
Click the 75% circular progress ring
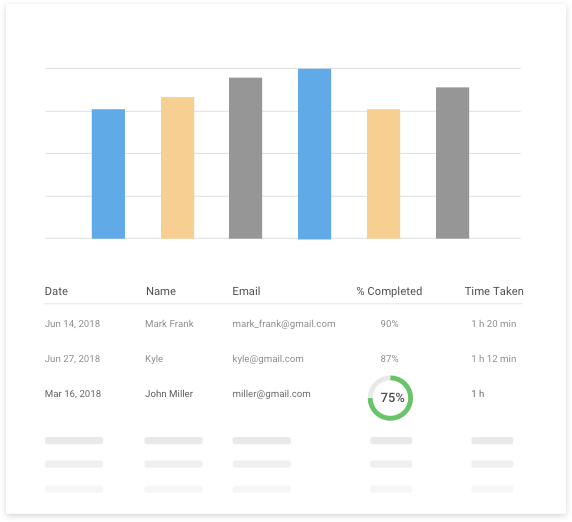390,398
